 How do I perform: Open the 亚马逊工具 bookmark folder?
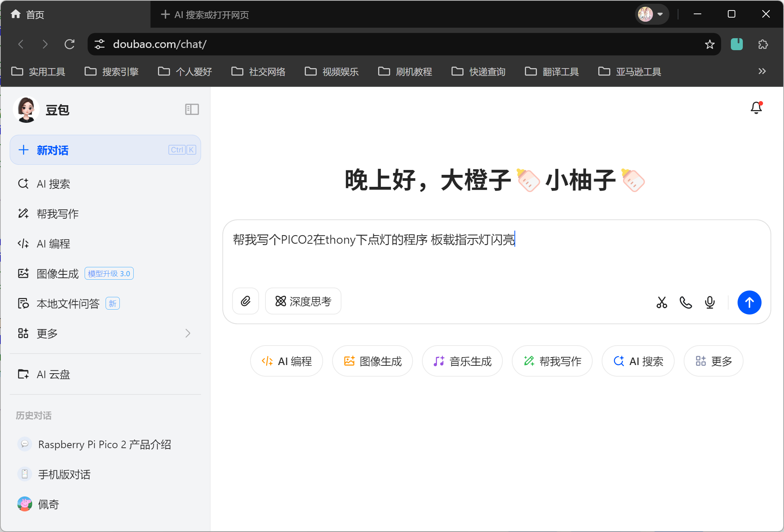pos(630,71)
